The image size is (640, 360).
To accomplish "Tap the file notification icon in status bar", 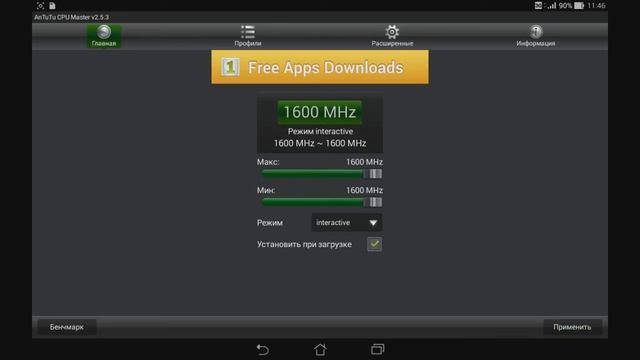I will pyautogui.click(x=52, y=6).
